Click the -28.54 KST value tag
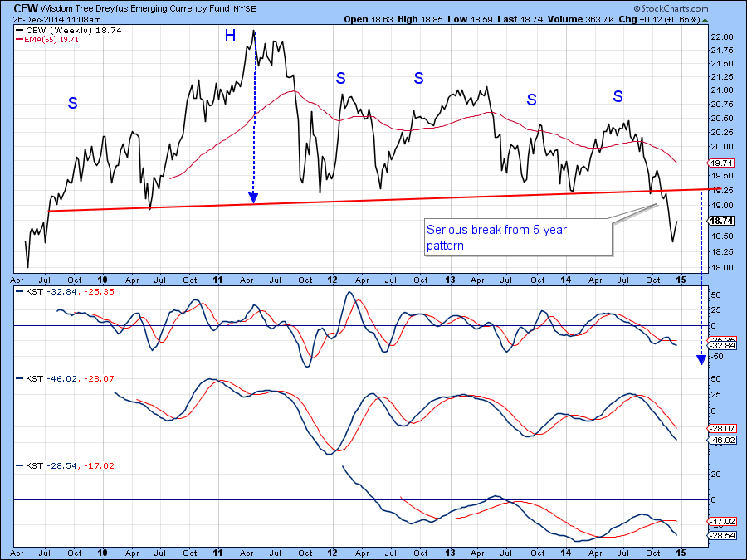 tap(723, 536)
